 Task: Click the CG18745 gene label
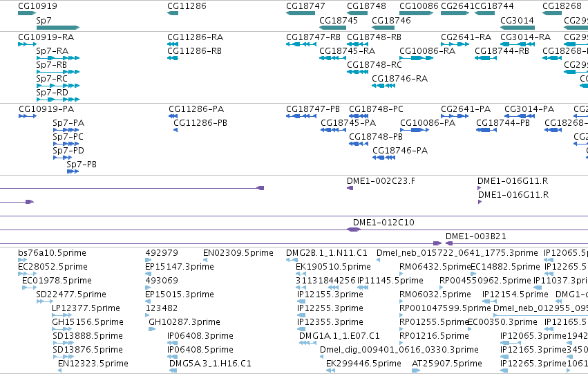[339, 20]
